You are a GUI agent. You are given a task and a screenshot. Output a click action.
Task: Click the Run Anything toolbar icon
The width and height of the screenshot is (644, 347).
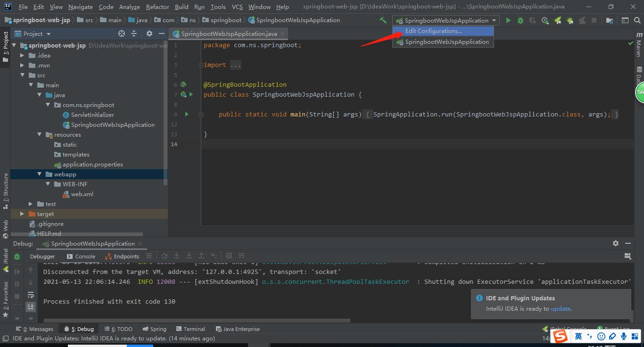(625, 20)
